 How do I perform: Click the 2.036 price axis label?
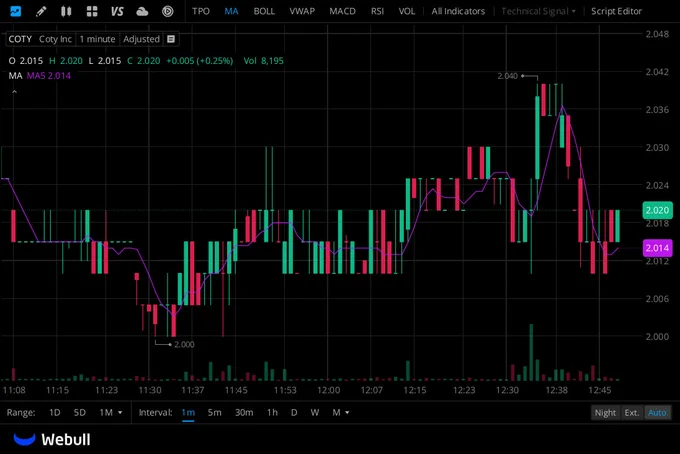(657, 110)
